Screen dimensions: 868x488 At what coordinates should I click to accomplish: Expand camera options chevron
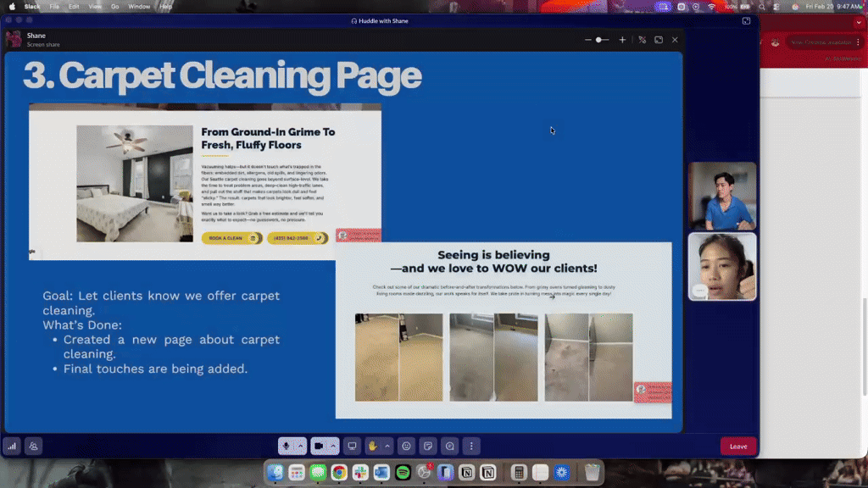(x=333, y=446)
